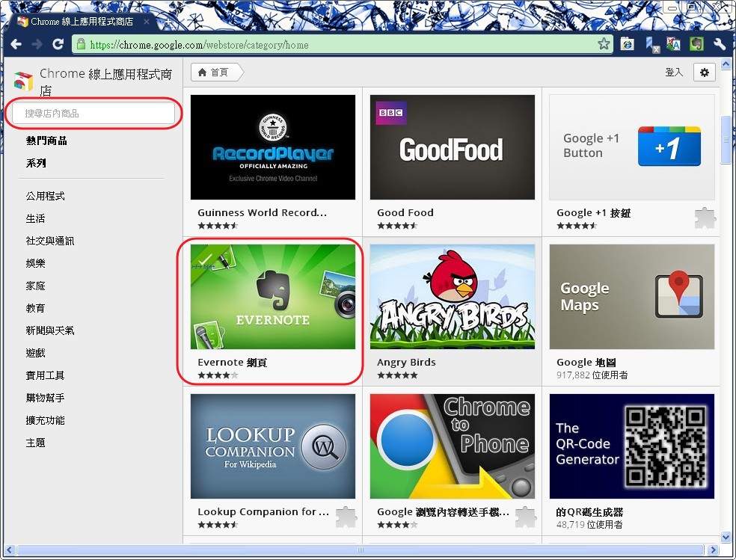The image size is (736, 560).
Task: Click the Good Food title text
Action: tap(405, 213)
